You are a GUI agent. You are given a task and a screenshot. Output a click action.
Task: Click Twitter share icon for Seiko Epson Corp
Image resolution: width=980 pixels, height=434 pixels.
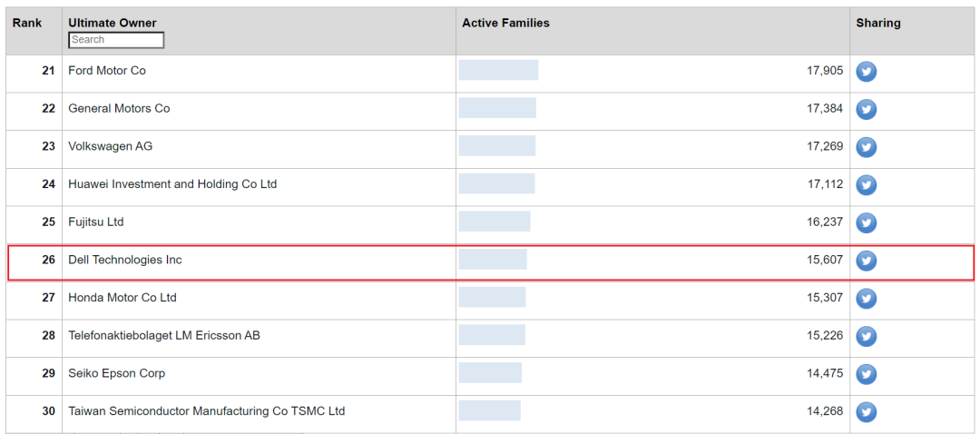click(x=867, y=374)
